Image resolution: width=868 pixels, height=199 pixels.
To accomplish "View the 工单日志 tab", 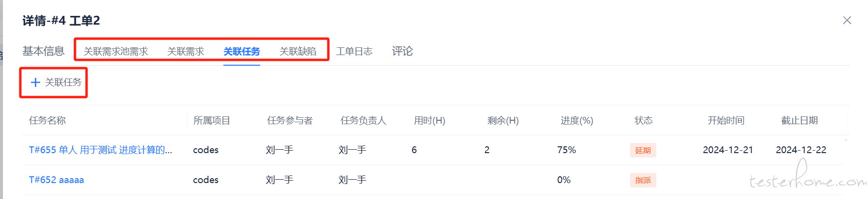I will [354, 51].
